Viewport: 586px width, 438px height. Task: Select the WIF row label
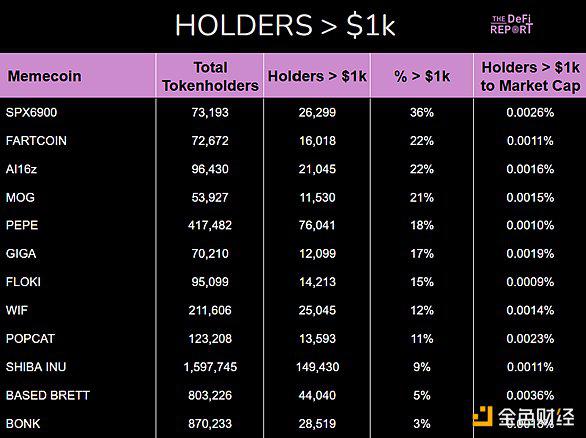click(17, 310)
